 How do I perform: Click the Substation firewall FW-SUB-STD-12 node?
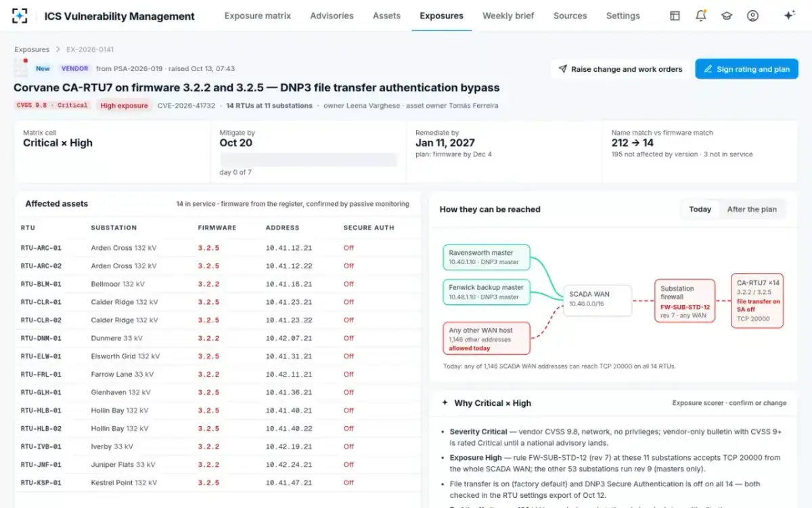point(685,301)
